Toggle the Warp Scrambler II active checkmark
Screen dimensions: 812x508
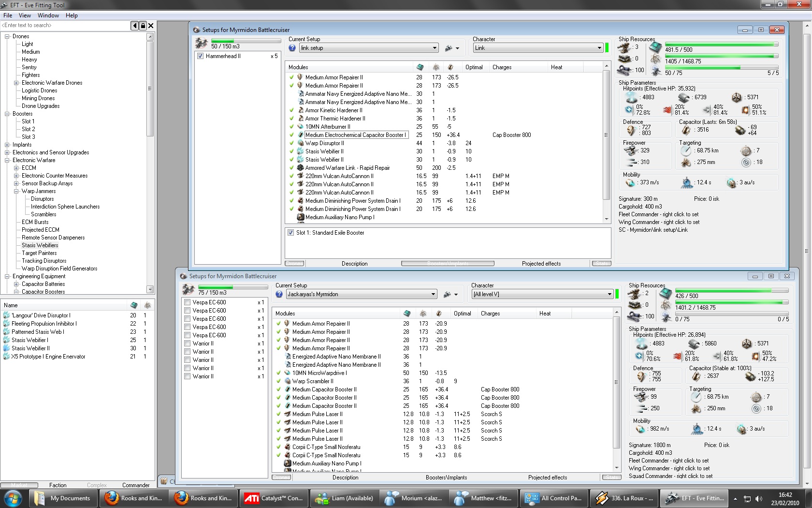click(278, 381)
